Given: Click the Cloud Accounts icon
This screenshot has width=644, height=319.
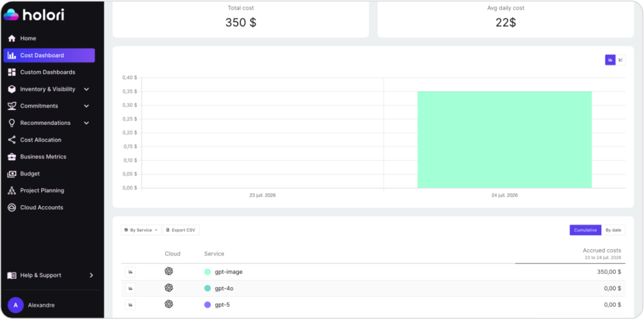Looking at the screenshot, I should tap(12, 207).
